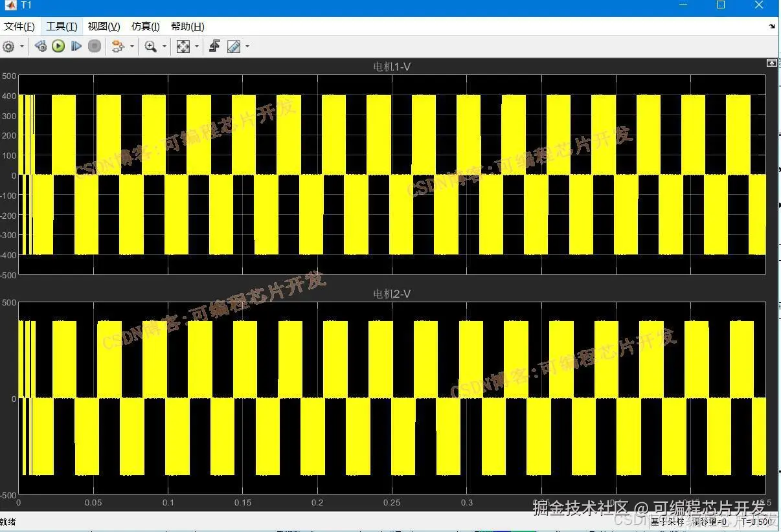
Task: Run the simulation with the green play button
Action: click(x=58, y=47)
